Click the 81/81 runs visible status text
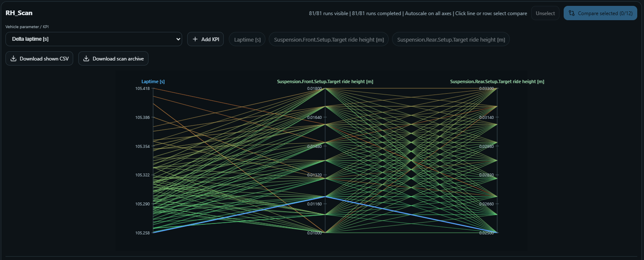Screen dimensions: 644x260 tap(329, 13)
